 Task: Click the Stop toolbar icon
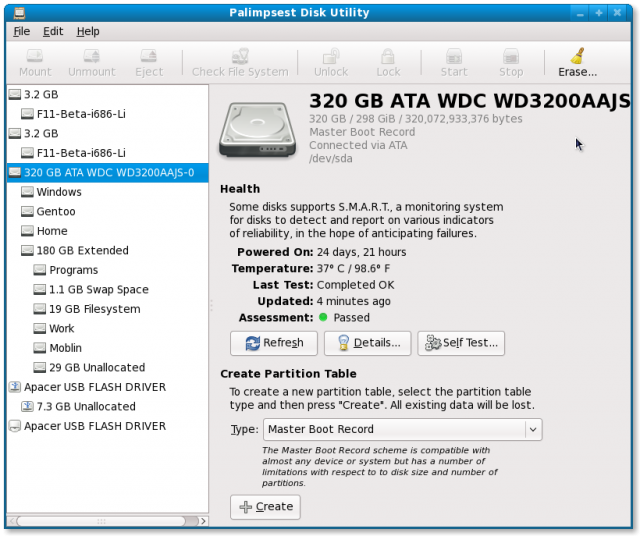pos(511,56)
